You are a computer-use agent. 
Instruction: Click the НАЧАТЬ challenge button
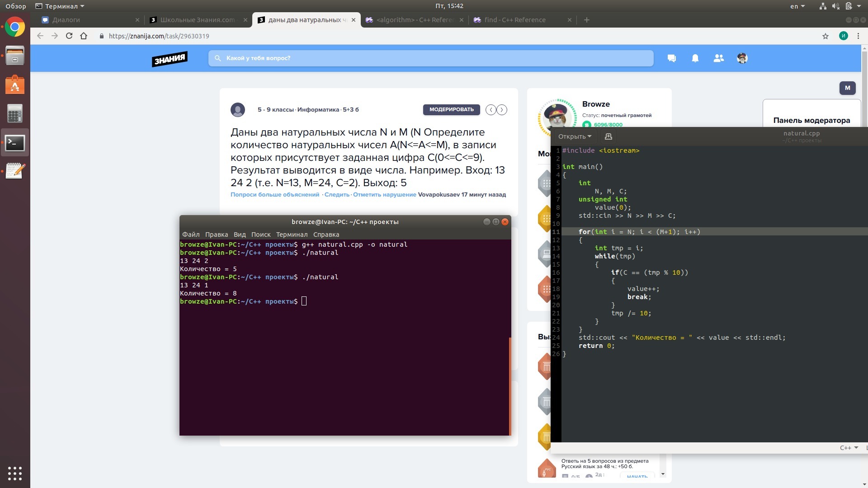tap(637, 476)
